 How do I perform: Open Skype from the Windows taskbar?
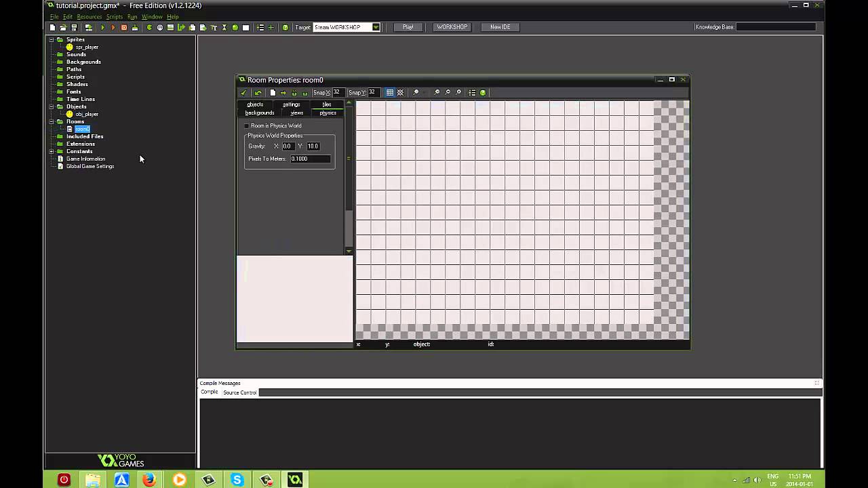237,479
